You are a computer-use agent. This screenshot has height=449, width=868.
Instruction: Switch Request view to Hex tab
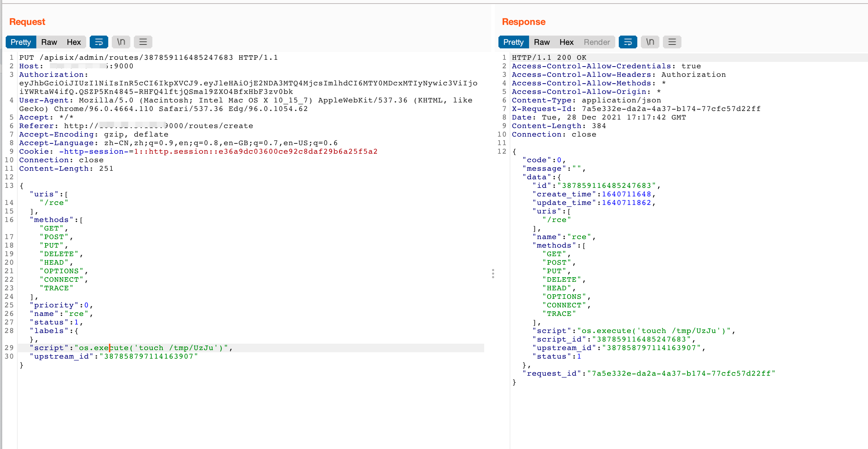[74, 42]
